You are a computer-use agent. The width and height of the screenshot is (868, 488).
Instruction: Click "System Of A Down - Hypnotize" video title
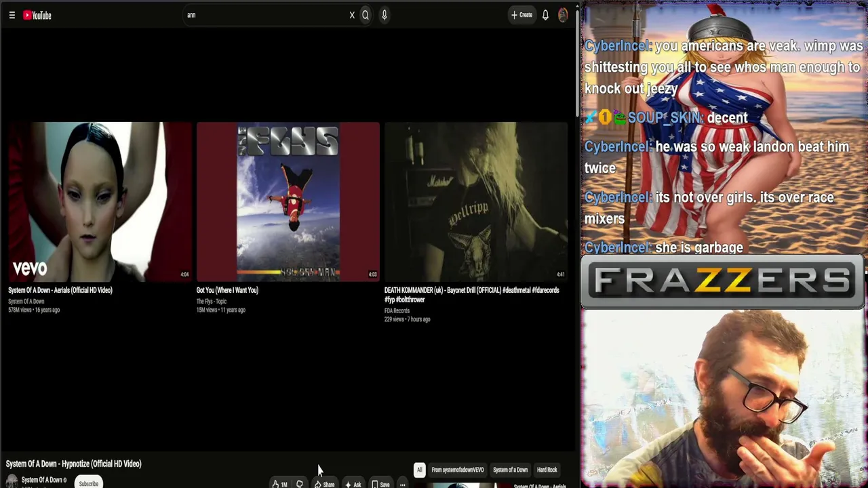[x=74, y=464]
